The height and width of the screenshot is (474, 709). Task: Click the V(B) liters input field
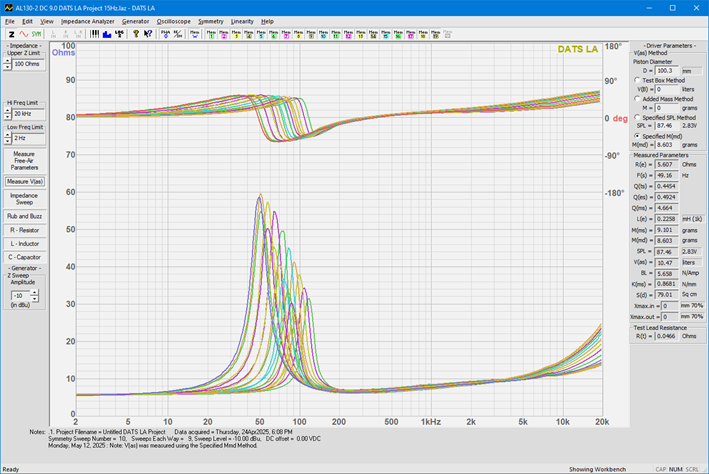[666, 90]
